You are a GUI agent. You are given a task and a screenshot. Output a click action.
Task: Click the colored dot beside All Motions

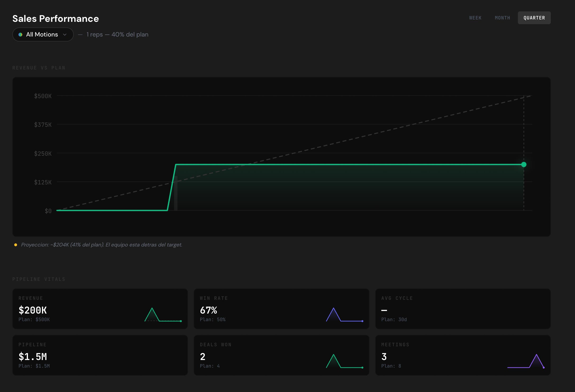coord(21,35)
